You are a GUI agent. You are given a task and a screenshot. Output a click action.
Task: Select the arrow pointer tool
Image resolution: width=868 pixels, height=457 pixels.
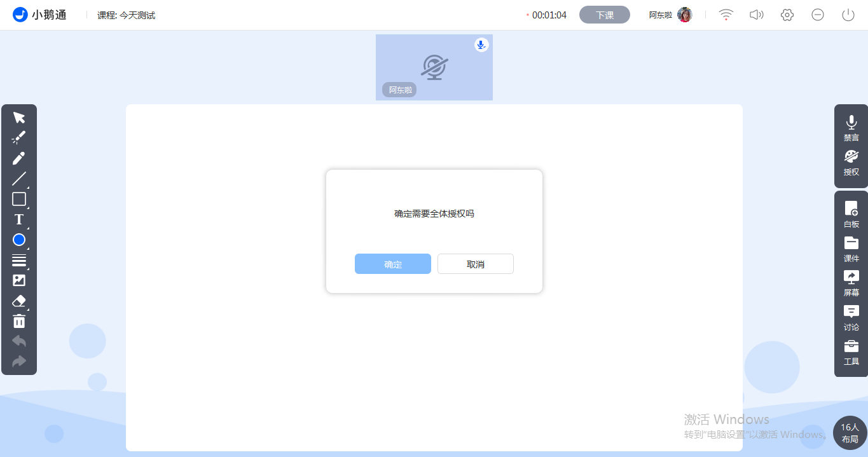(19, 118)
